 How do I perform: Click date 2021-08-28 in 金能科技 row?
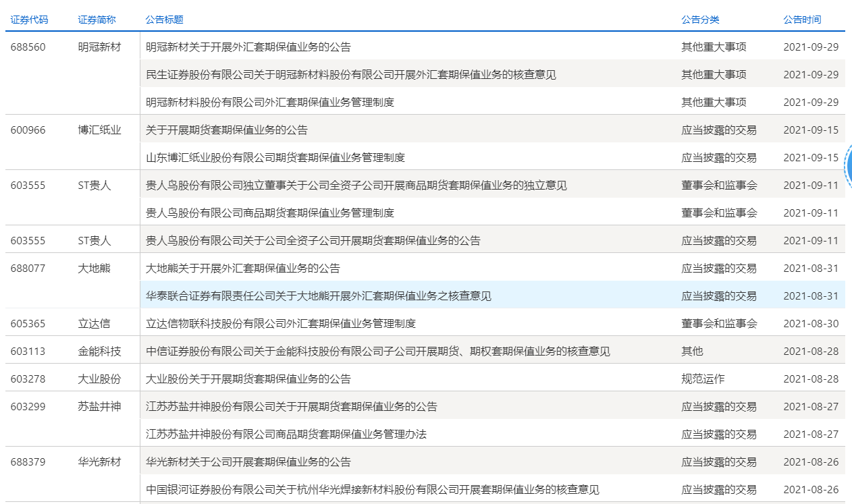(x=811, y=352)
